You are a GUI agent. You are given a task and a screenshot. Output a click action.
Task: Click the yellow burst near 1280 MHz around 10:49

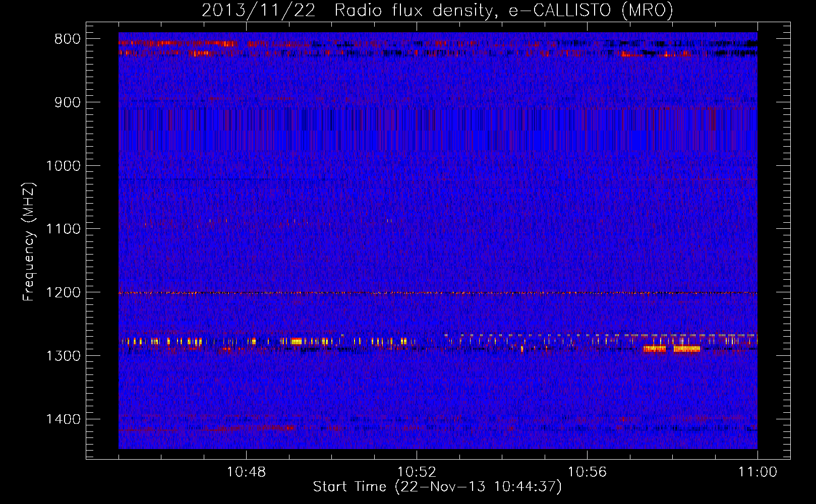296,341
